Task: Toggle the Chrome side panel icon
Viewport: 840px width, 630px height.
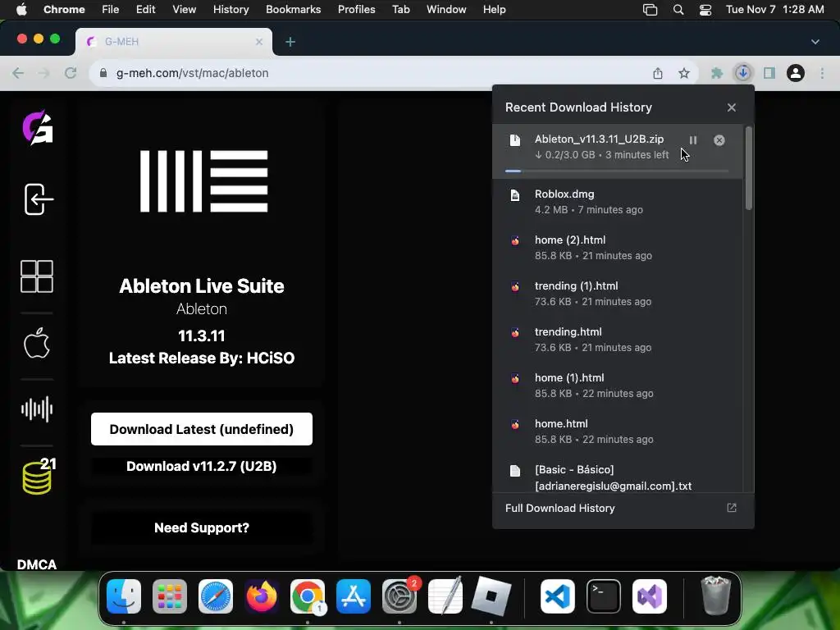Action: click(769, 73)
